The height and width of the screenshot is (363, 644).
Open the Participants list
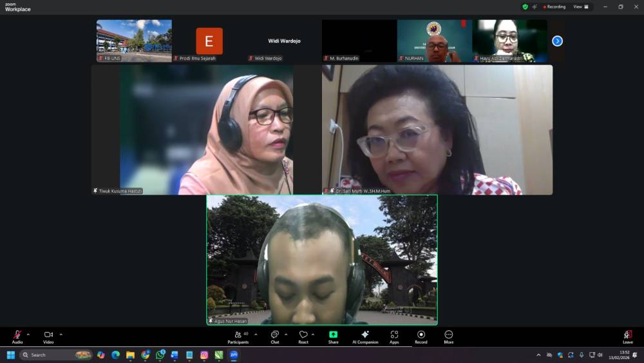pos(238,335)
